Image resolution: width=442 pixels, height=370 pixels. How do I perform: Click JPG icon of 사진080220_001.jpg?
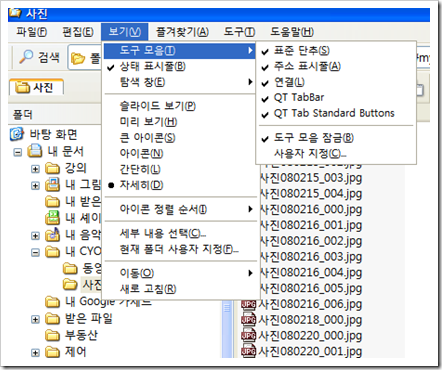(249, 351)
